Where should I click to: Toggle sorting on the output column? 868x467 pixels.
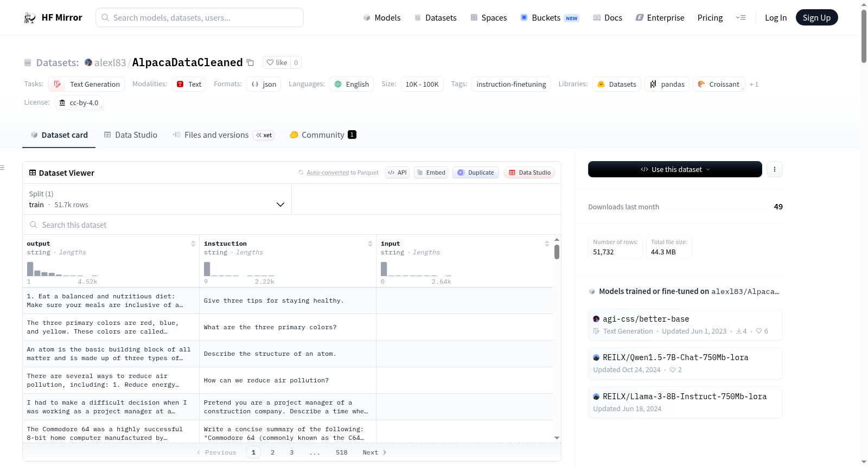click(x=193, y=244)
